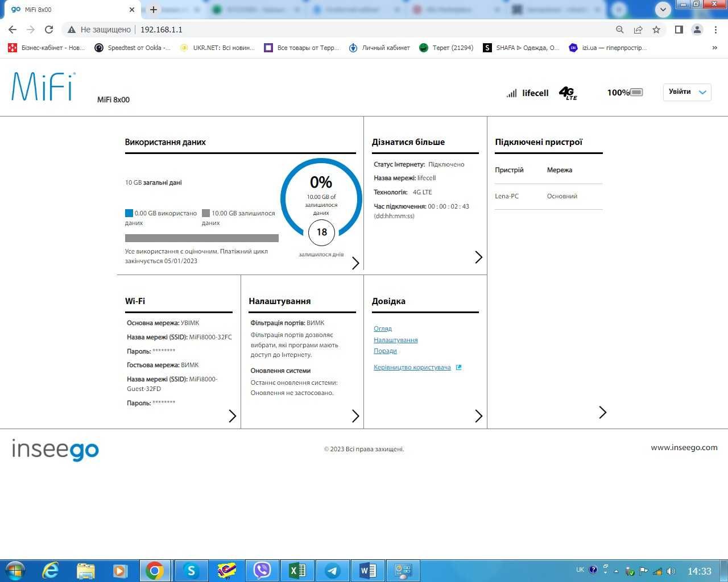Click the blue used-data legend swatch

(x=129, y=213)
